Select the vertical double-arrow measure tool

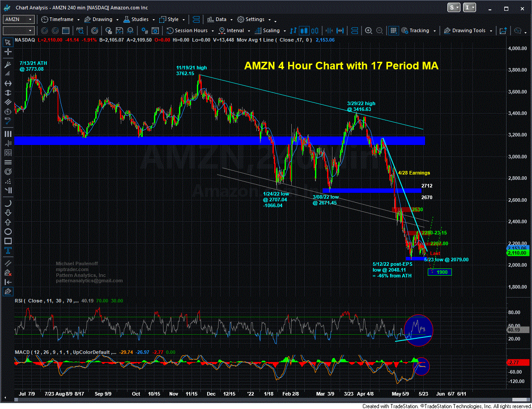8,93
